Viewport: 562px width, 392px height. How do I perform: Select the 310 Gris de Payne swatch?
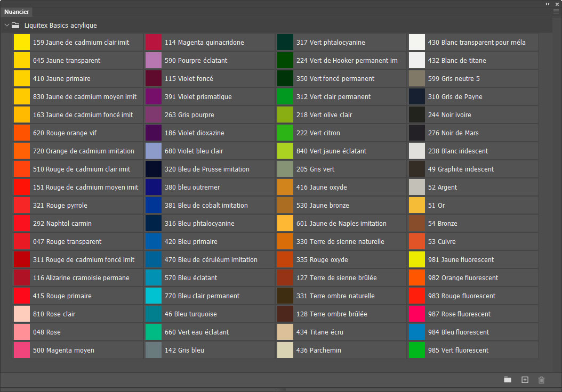(x=417, y=97)
